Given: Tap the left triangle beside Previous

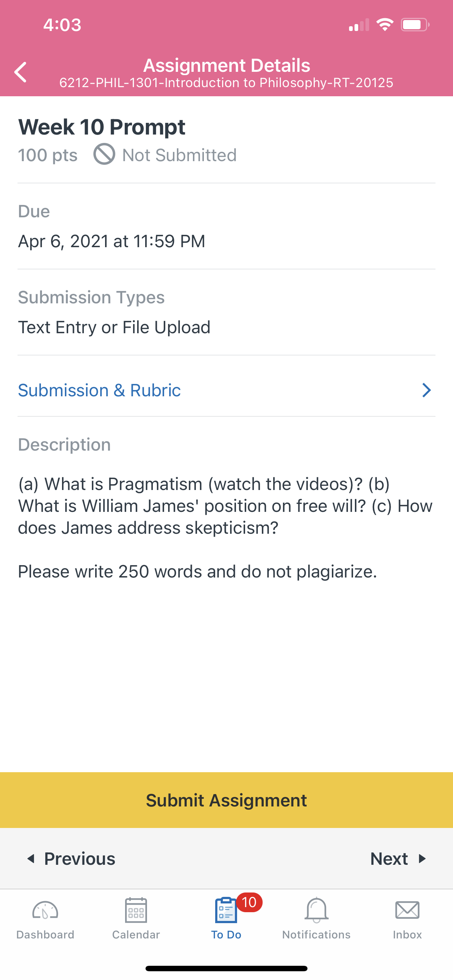Looking at the screenshot, I should tap(31, 859).
